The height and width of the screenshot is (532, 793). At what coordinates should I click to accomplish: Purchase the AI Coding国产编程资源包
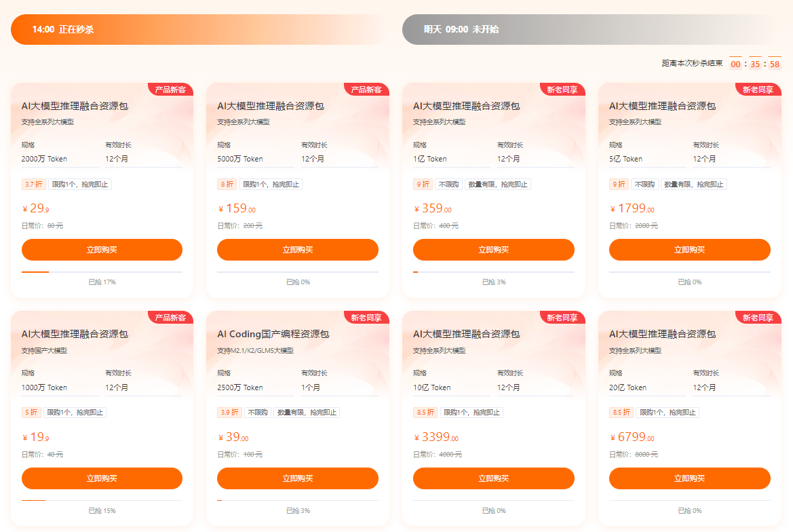297,478
